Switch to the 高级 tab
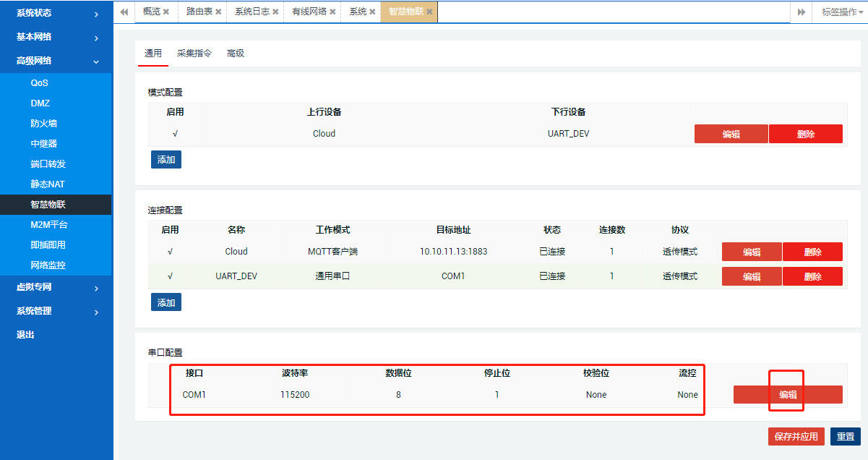 coord(235,52)
